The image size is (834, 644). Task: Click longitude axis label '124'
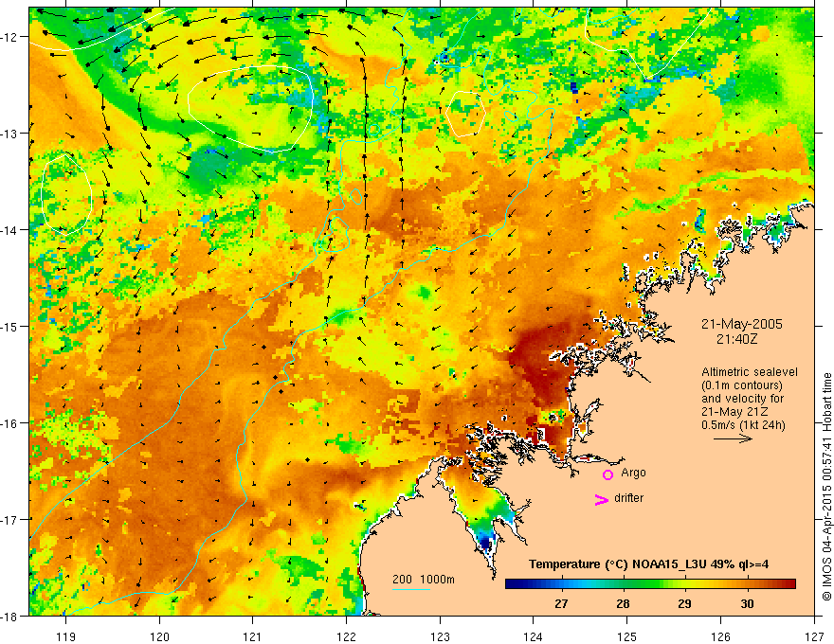534,636
